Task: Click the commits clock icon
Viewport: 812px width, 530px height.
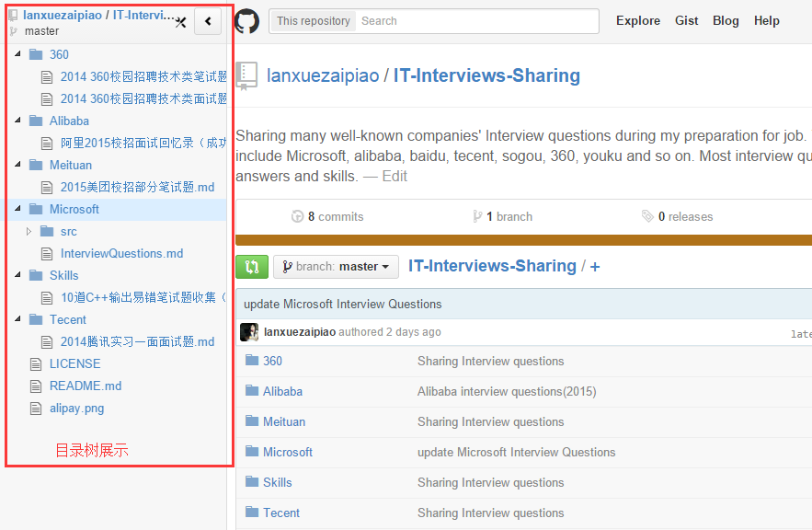Action: pos(297,216)
